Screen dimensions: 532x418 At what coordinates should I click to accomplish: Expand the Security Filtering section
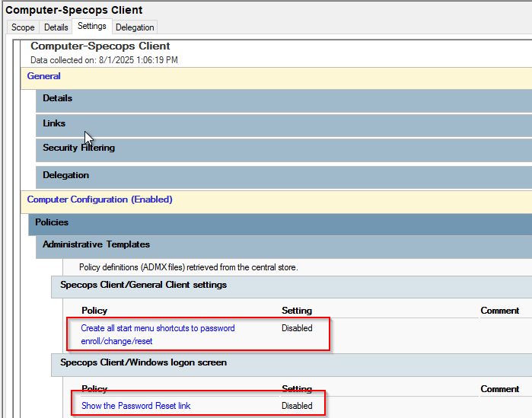pyautogui.click(x=284, y=150)
